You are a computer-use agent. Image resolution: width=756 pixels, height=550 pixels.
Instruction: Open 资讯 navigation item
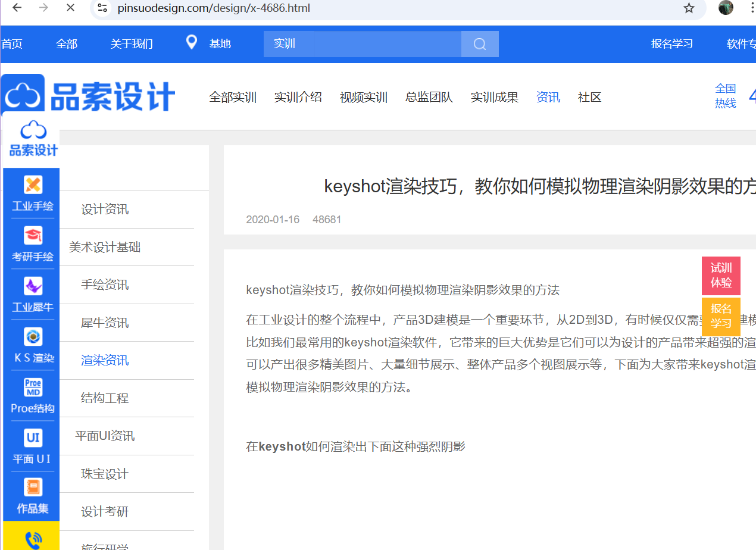pos(548,98)
